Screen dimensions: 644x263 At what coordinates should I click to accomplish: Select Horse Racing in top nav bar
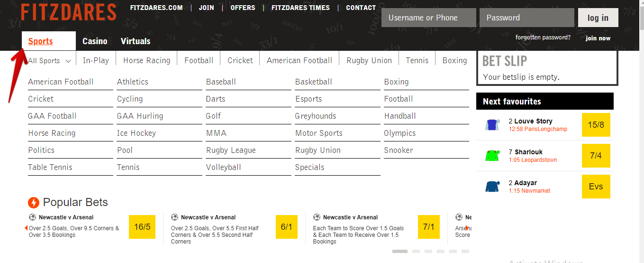click(x=147, y=61)
